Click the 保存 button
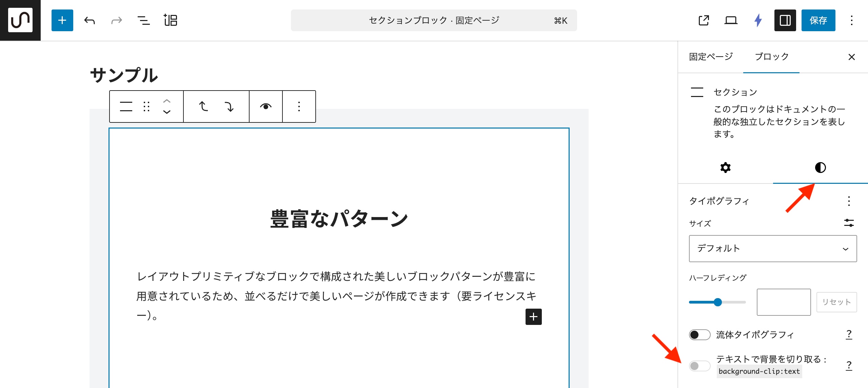The width and height of the screenshot is (868, 388). click(x=818, y=20)
